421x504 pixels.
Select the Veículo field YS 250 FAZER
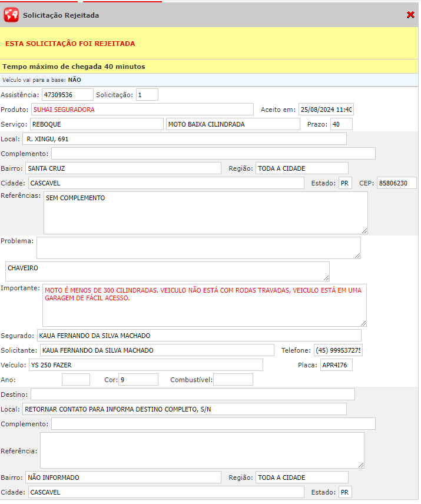click(146, 365)
